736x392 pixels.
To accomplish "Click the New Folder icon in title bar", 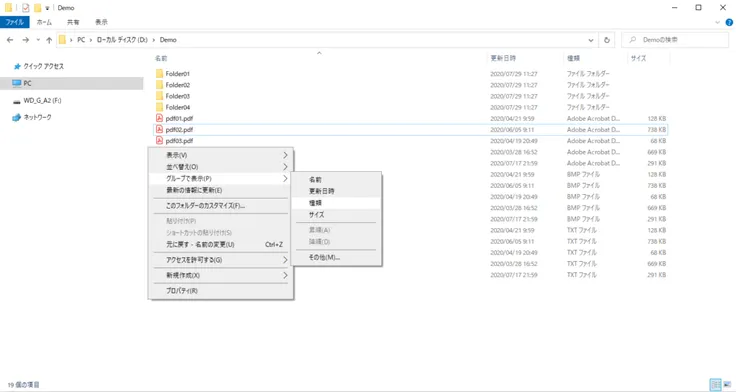I will tap(37, 8).
